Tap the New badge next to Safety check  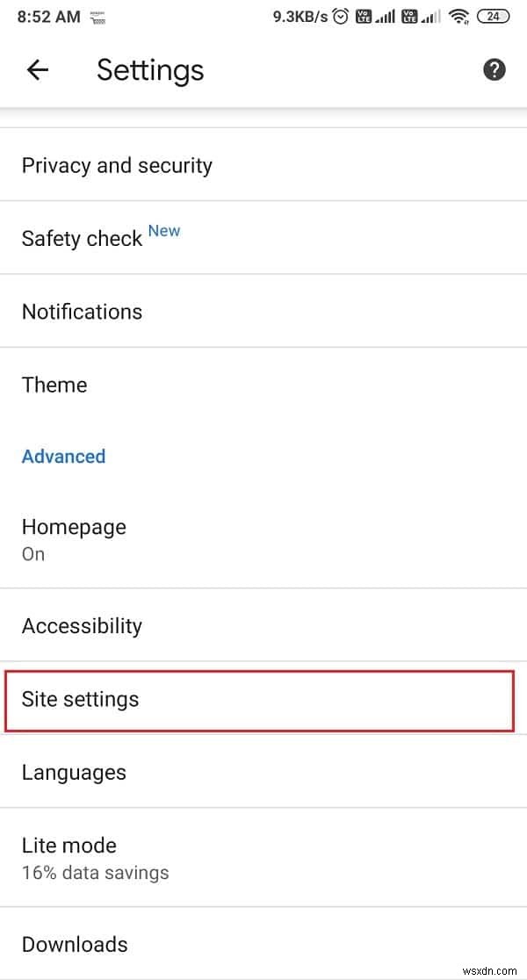164,230
